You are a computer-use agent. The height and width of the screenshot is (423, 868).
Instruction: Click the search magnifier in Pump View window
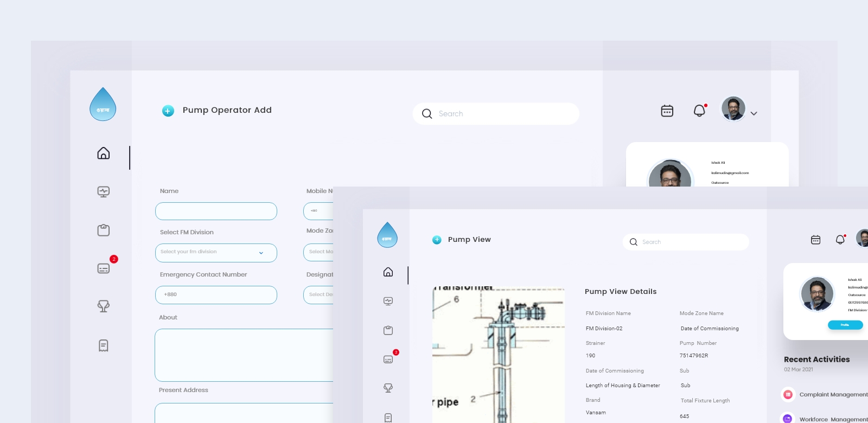point(633,242)
